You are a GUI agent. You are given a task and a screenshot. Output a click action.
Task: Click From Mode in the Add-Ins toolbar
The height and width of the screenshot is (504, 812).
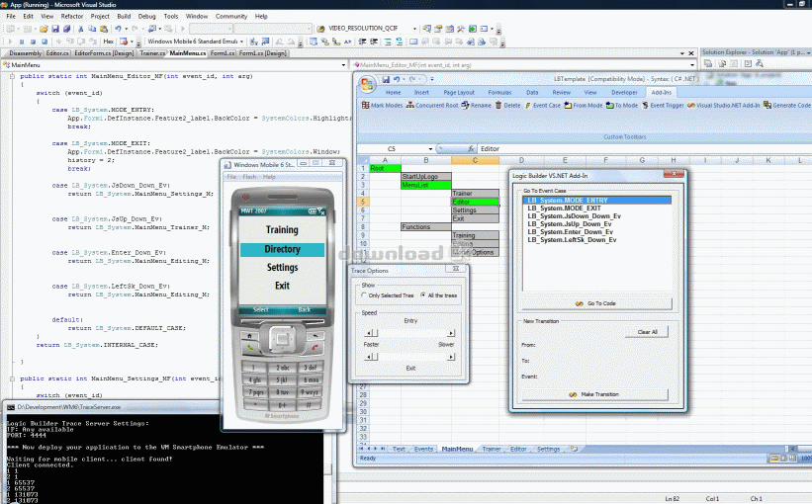(584, 105)
